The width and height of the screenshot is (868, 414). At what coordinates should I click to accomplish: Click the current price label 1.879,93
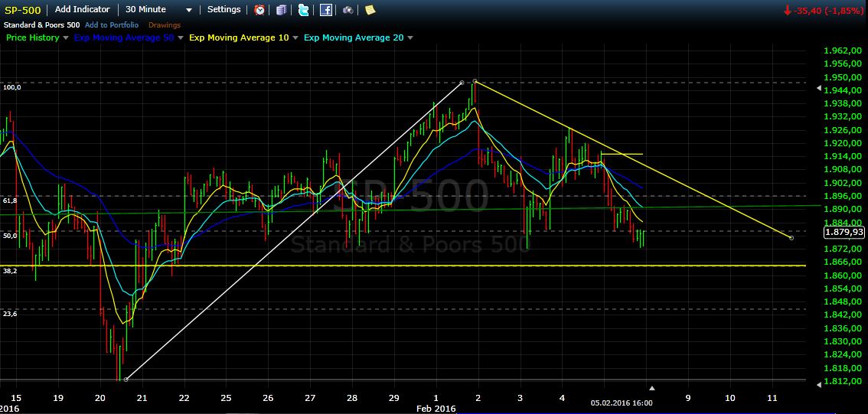[844, 232]
